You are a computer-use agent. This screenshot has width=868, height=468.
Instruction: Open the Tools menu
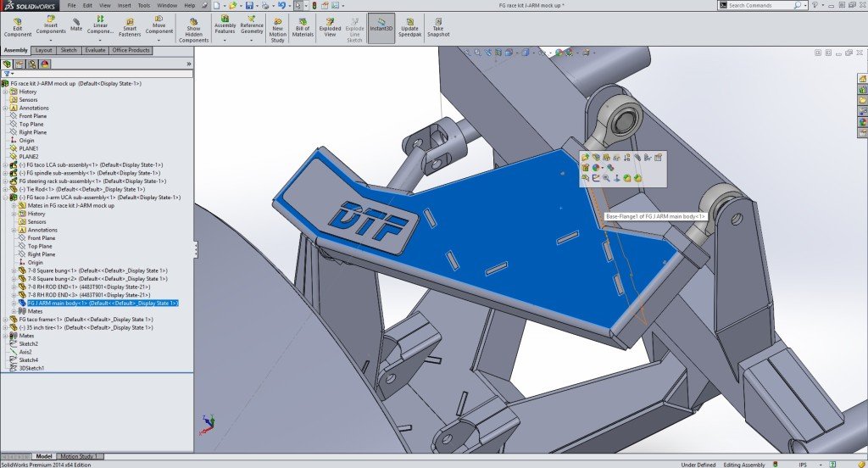click(x=144, y=6)
